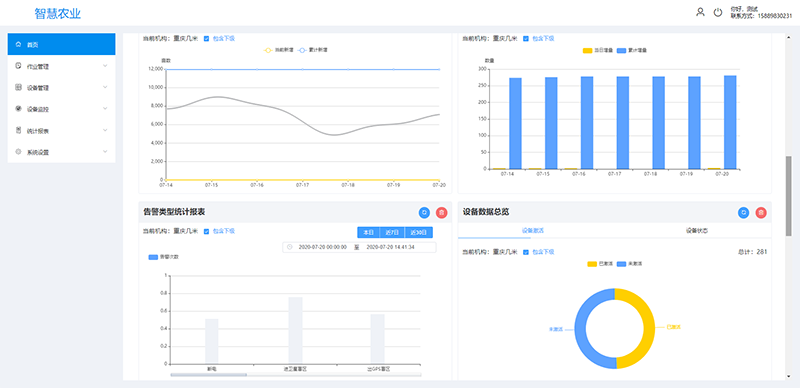Toggle 包含下级 in the 数量 bar chart panel
This screenshot has width=800, height=388.
526,38
